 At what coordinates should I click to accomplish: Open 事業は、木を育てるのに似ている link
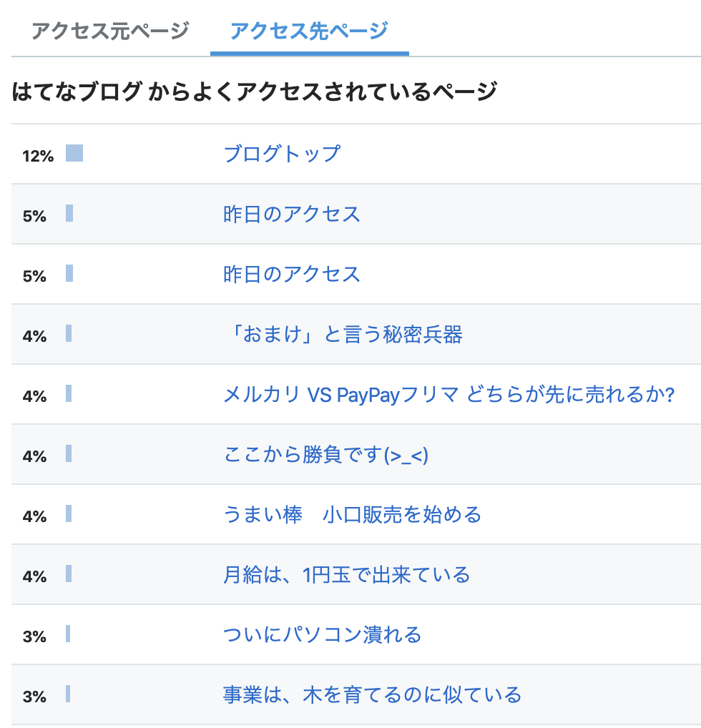tap(373, 695)
